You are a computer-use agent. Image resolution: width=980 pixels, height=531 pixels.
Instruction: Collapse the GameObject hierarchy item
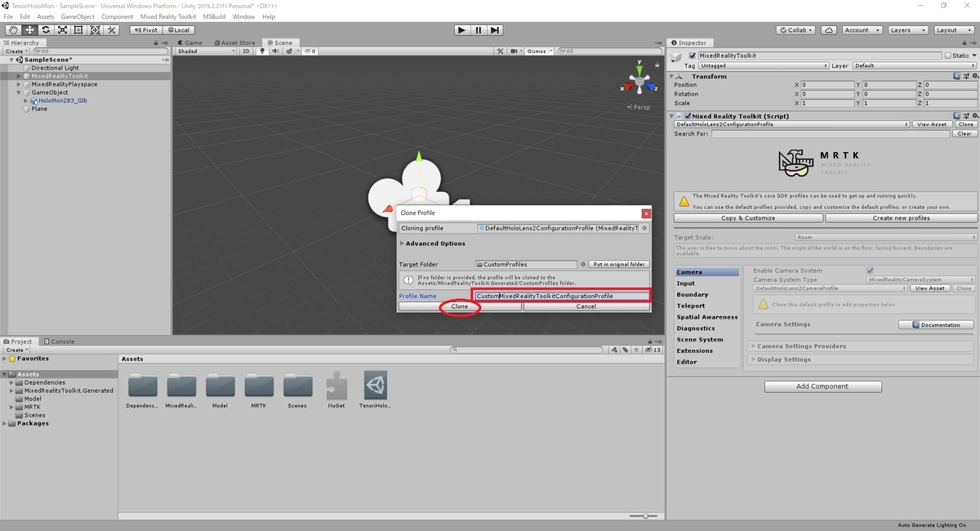point(19,92)
